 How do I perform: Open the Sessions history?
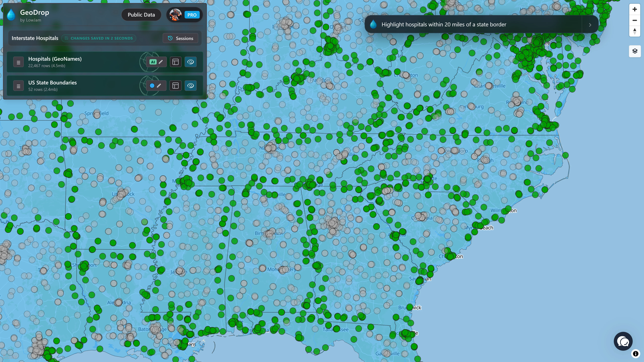(180, 38)
